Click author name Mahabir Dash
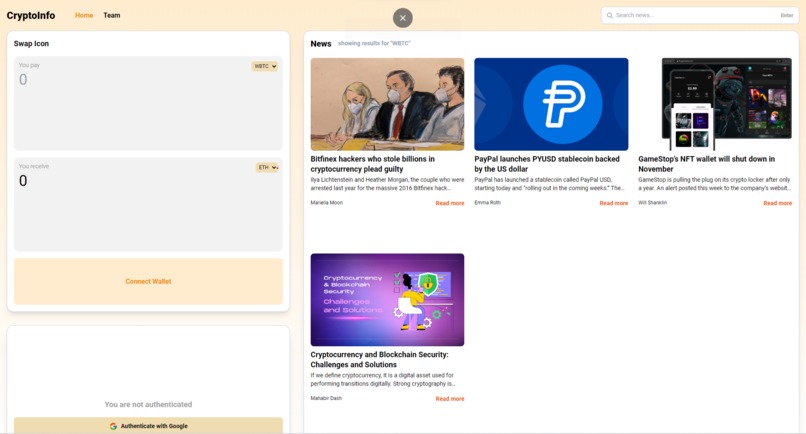Viewport: 806px width, 434px height. coord(326,398)
